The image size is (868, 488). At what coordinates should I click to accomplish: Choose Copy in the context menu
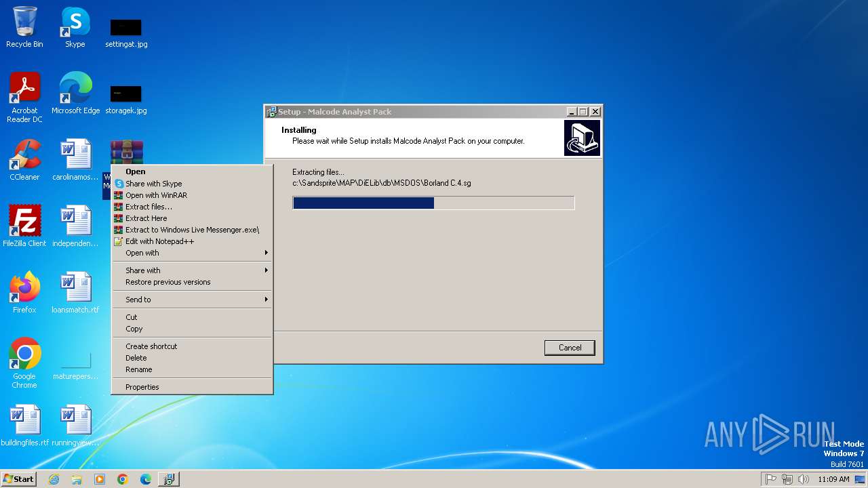192,329
